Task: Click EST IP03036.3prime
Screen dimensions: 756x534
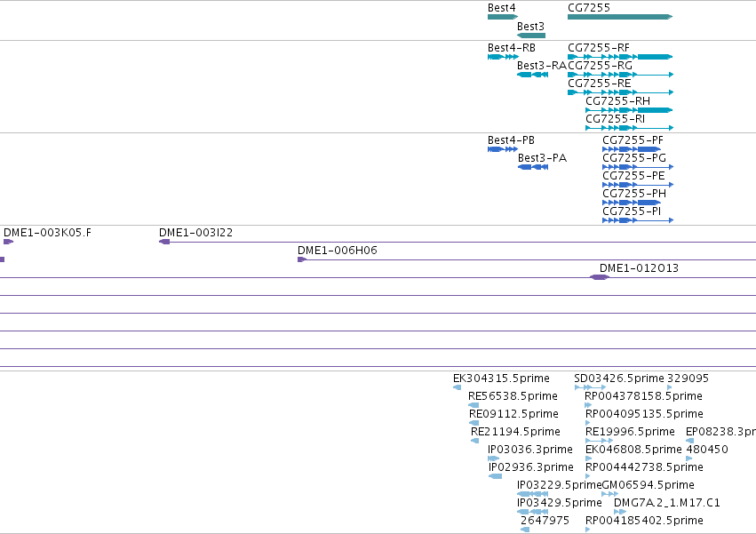Action: pyautogui.click(x=494, y=458)
